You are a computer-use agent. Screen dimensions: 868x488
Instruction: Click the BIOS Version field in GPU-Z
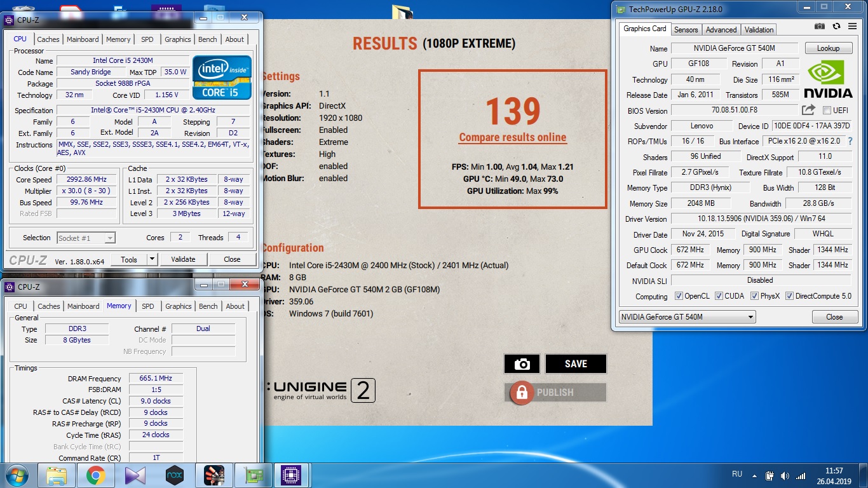tap(733, 110)
